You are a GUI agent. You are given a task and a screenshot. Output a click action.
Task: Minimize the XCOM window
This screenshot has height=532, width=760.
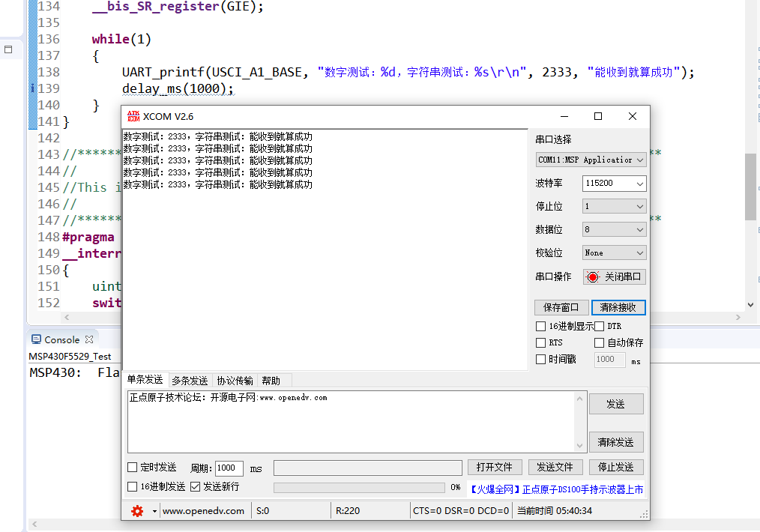(564, 116)
